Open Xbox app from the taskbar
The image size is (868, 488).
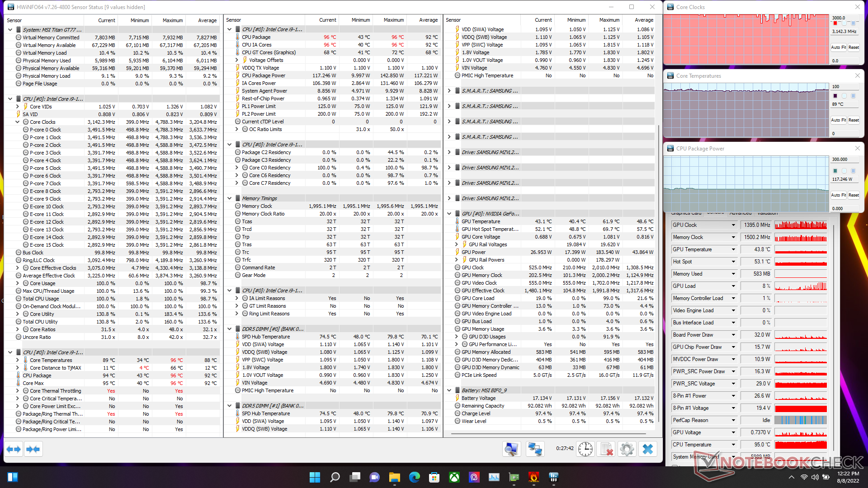click(454, 477)
